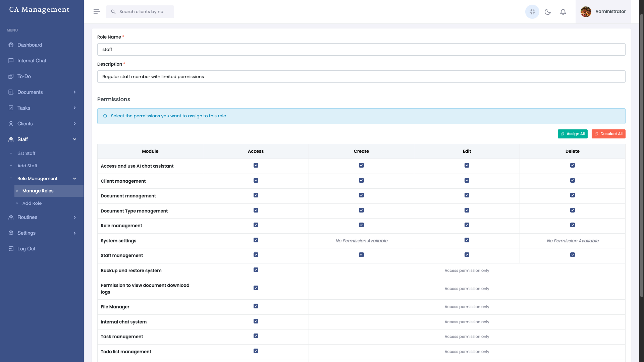Expand the Clients submenu chevron
Image resolution: width=644 pixels, height=362 pixels.
coord(74,124)
